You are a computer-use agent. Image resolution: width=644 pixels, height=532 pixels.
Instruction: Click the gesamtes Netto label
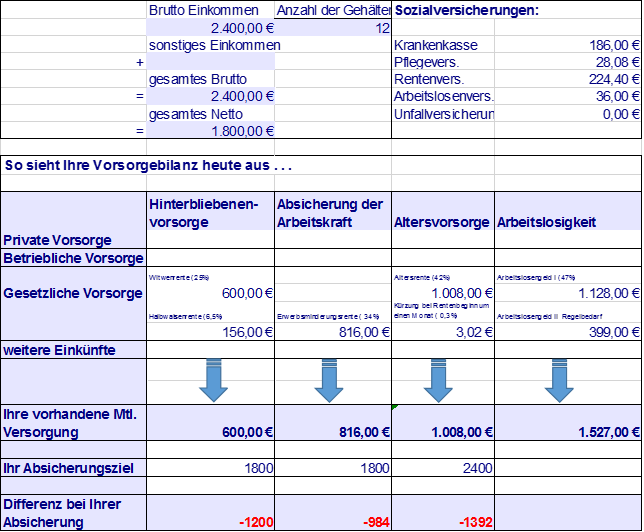click(x=196, y=114)
